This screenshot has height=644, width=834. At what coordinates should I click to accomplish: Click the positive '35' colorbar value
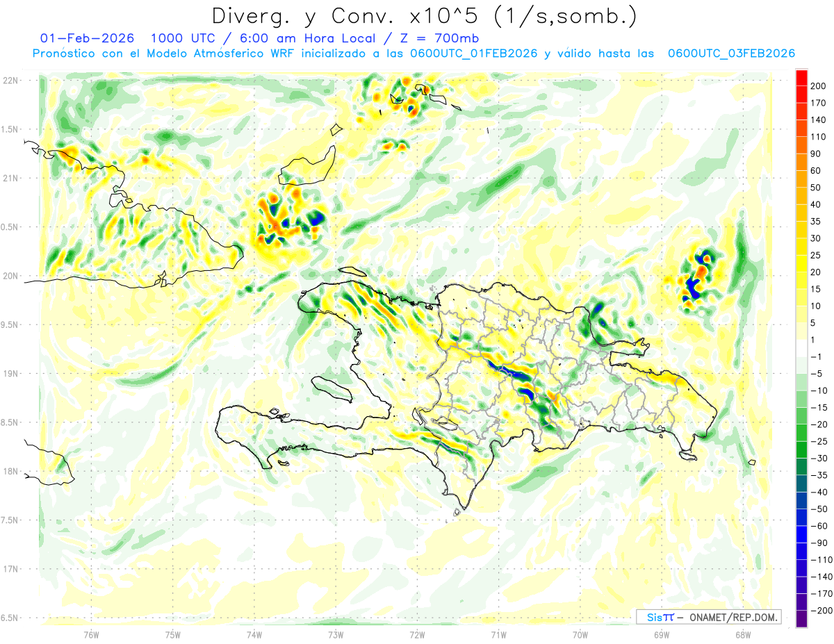817,222
